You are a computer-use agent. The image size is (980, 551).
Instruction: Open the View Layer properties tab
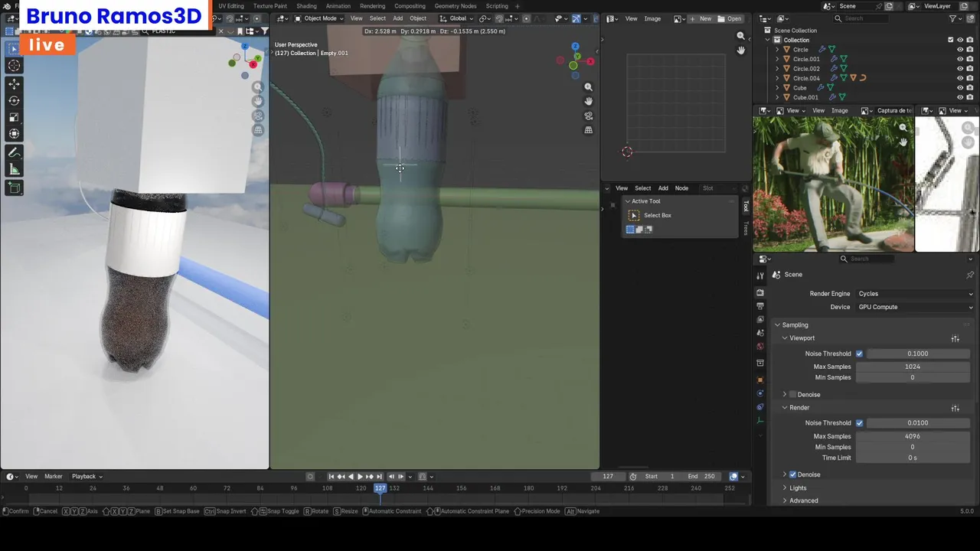point(760,319)
